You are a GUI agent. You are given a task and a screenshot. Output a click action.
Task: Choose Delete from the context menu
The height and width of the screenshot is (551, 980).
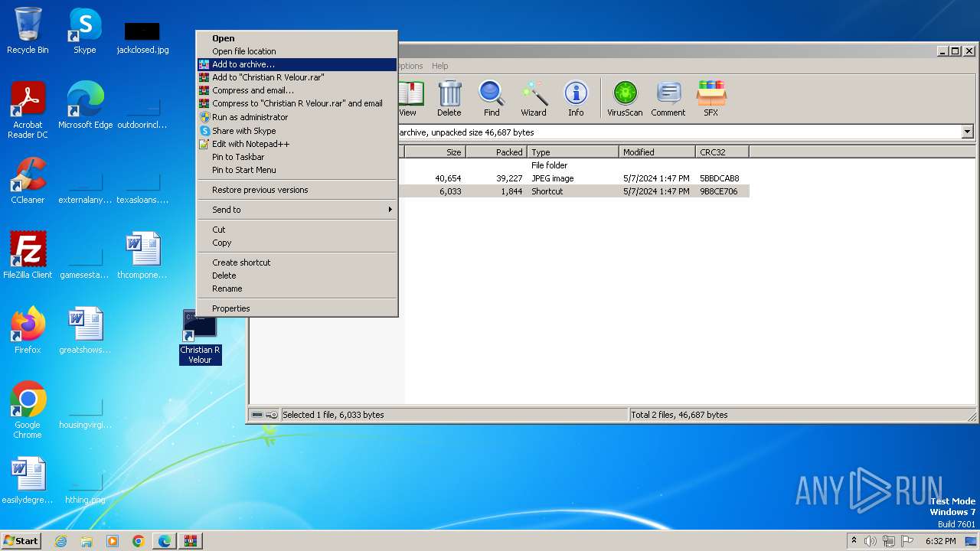[296, 275]
